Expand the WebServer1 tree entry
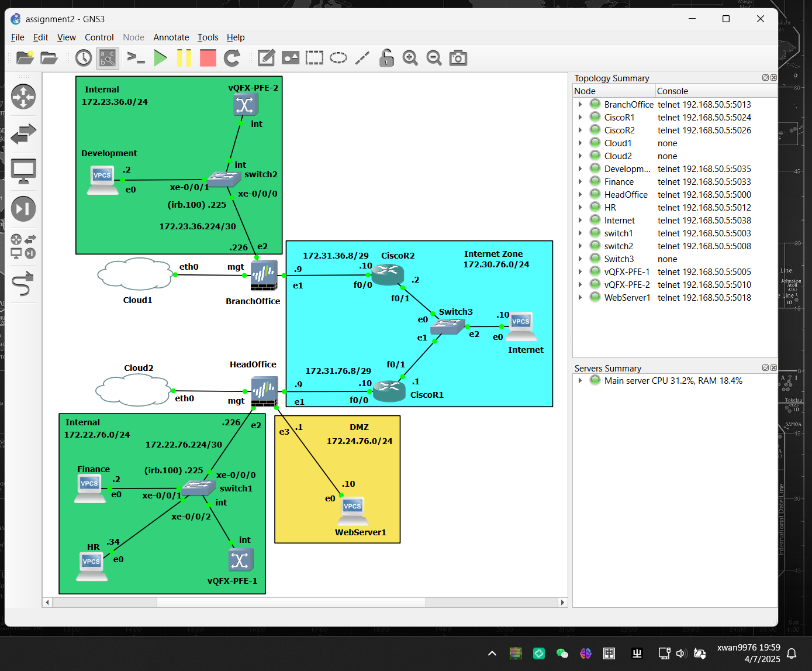Viewport: 812px width, 671px height. tap(580, 298)
